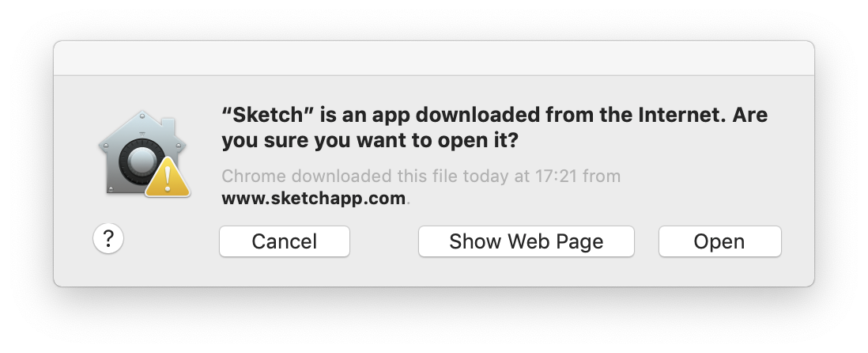Click the empty title bar of the dialog
Screen dimensions: 868x353
434,59
